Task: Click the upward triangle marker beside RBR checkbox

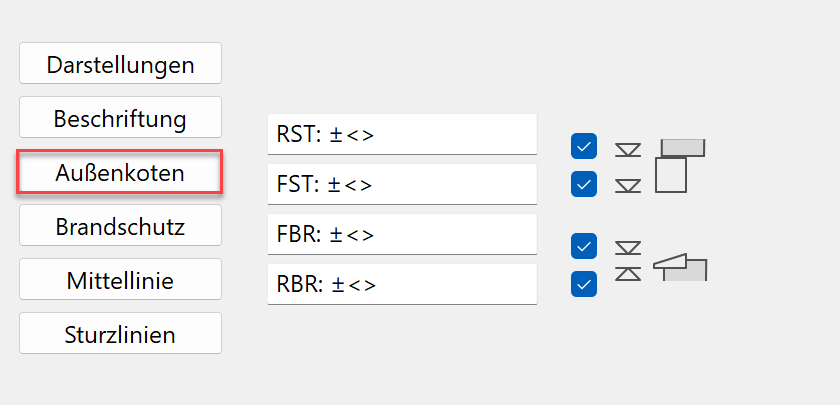Action: pos(628,273)
